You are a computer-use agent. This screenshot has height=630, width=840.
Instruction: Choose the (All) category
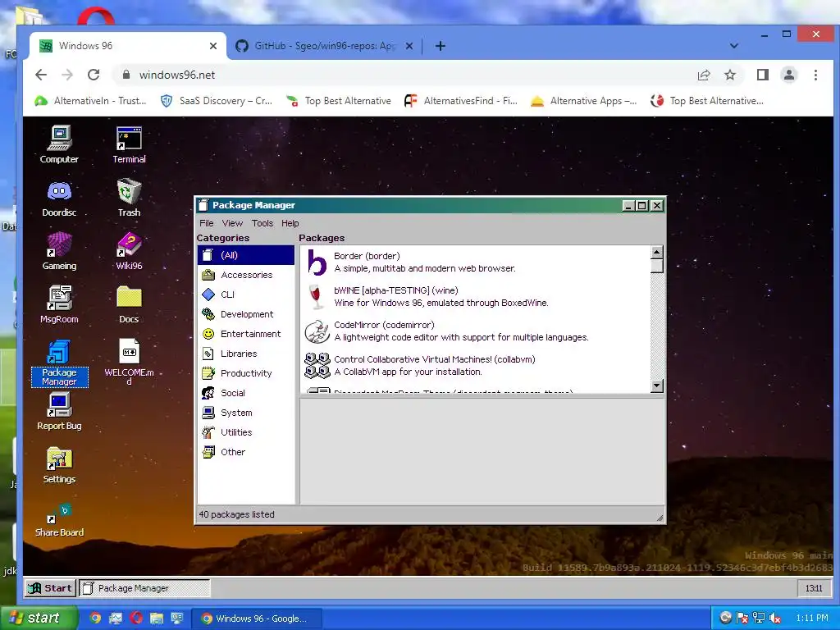tap(246, 255)
